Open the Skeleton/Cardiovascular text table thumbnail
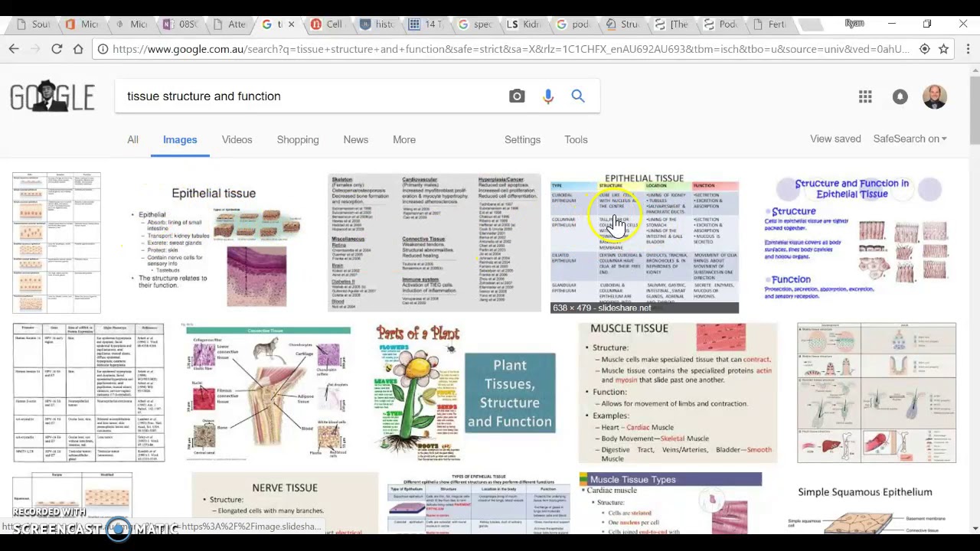Screen dimensions: 980x551 (434, 243)
